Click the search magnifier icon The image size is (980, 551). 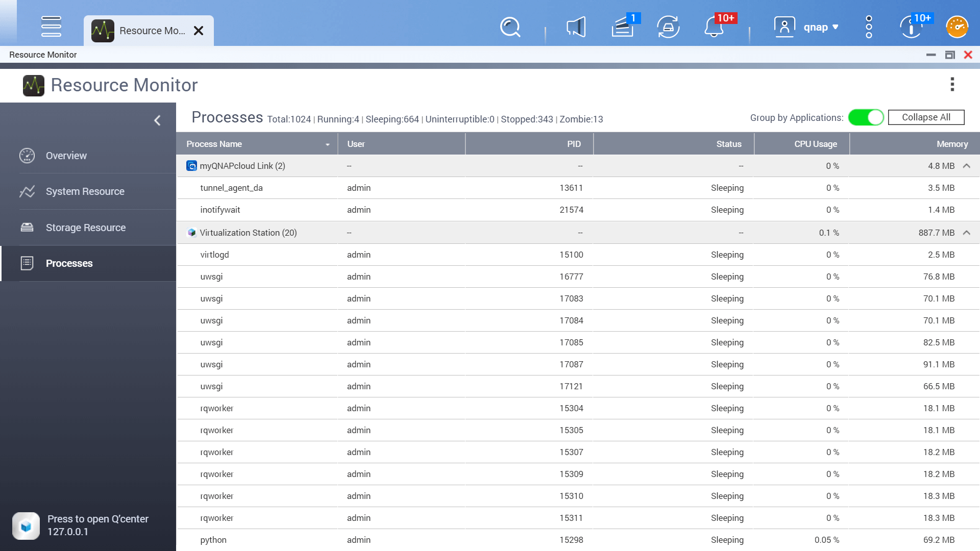pos(510,27)
